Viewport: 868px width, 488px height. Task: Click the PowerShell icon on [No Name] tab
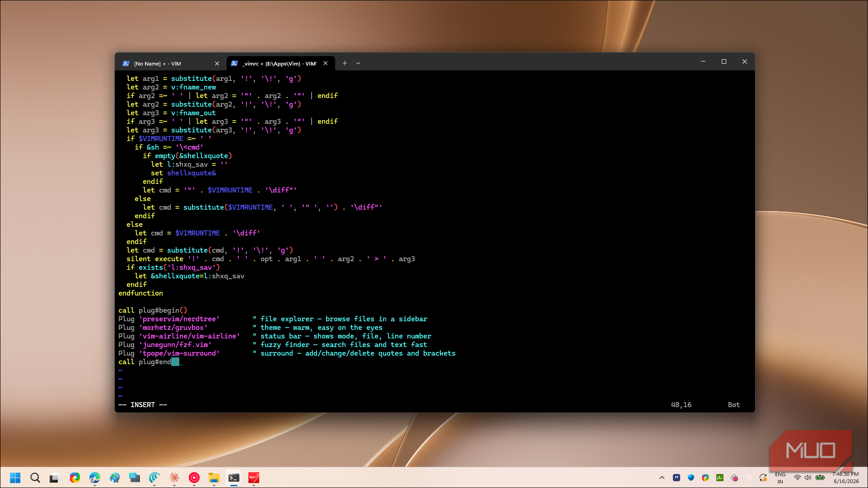click(x=126, y=64)
